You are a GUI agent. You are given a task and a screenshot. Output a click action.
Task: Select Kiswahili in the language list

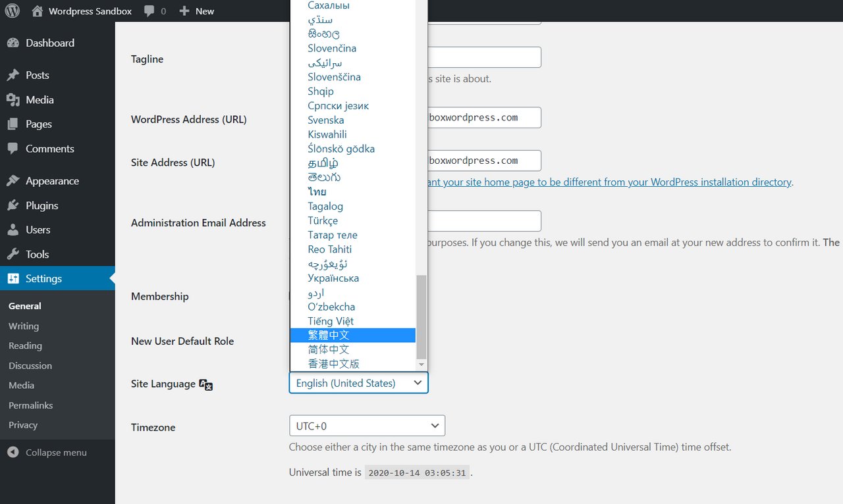click(x=353, y=134)
